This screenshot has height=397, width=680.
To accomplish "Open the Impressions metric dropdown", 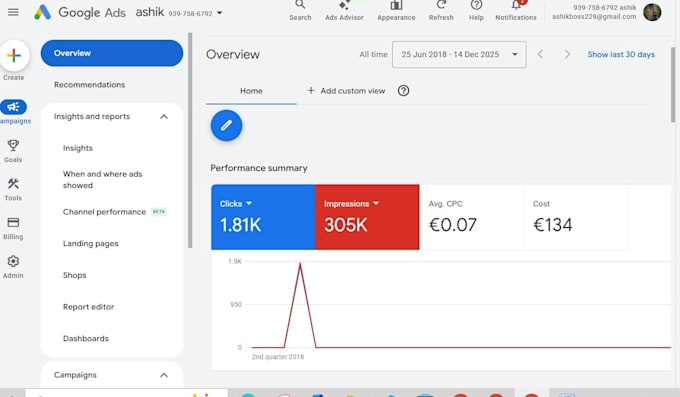I will coord(376,203).
